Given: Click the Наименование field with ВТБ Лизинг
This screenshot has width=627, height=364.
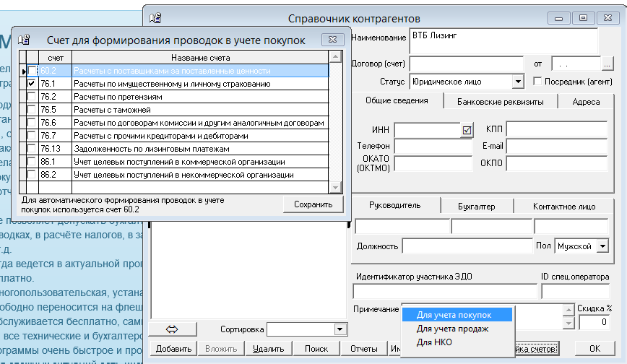Looking at the screenshot, I should (x=503, y=40).
